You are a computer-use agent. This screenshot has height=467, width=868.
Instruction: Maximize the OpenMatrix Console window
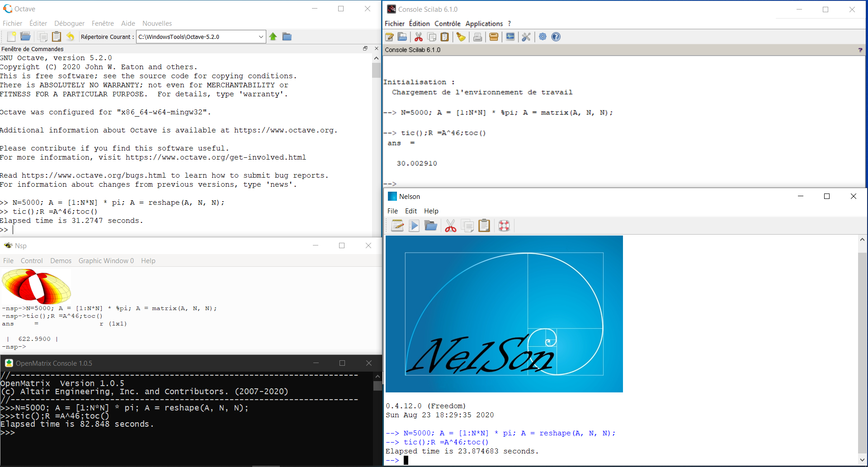click(342, 363)
